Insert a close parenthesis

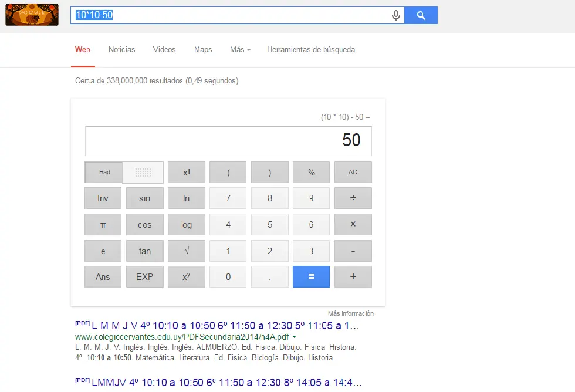coord(270,172)
